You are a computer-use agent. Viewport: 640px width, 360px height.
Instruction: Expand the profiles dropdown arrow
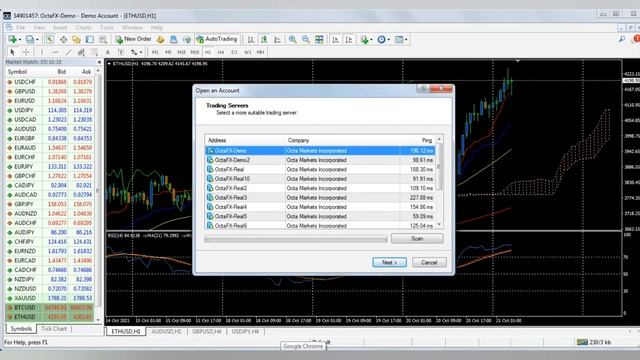pos(37,40)
